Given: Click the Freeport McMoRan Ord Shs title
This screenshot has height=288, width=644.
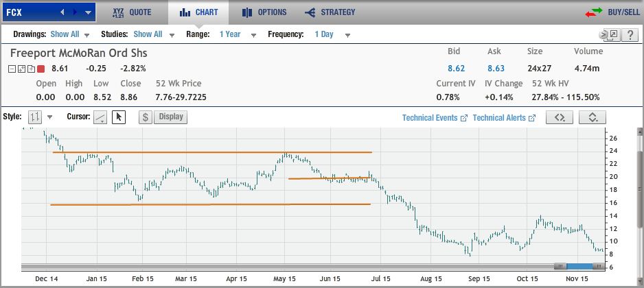Looking at the screenshot, I should 78,53.
